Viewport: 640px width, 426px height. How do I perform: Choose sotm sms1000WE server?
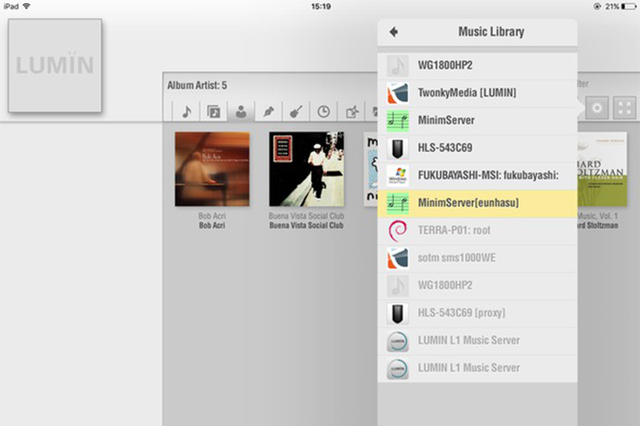click(x=478, y=259)
